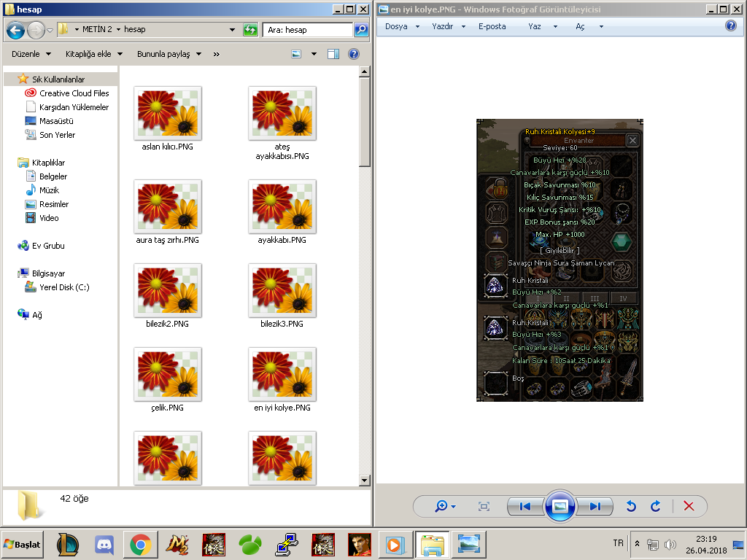This screenshot has width=747, height=560.
Task: Select the ayakkabı.PNG file
Action: [x=282, y=206]
